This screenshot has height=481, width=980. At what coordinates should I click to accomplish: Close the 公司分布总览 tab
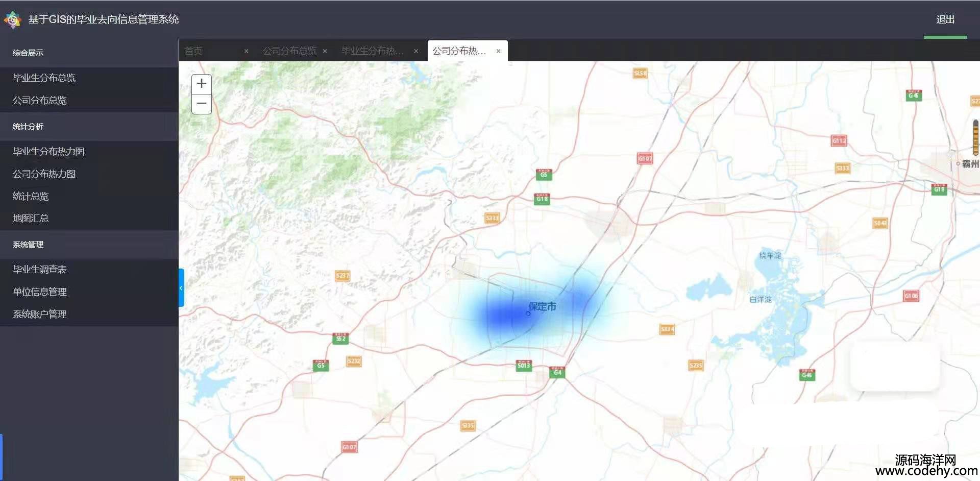pyautogui.click(x=325, y=51)
